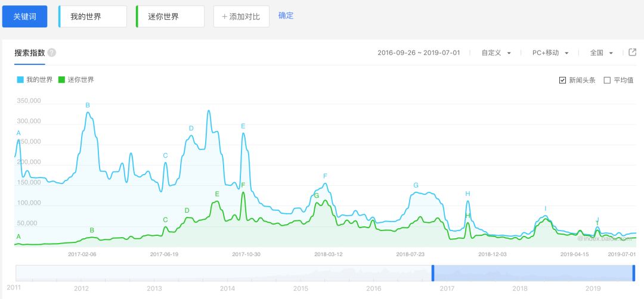Click blue news marker H
The height and width of the screenshot is (299, 644).
[468, 194]
